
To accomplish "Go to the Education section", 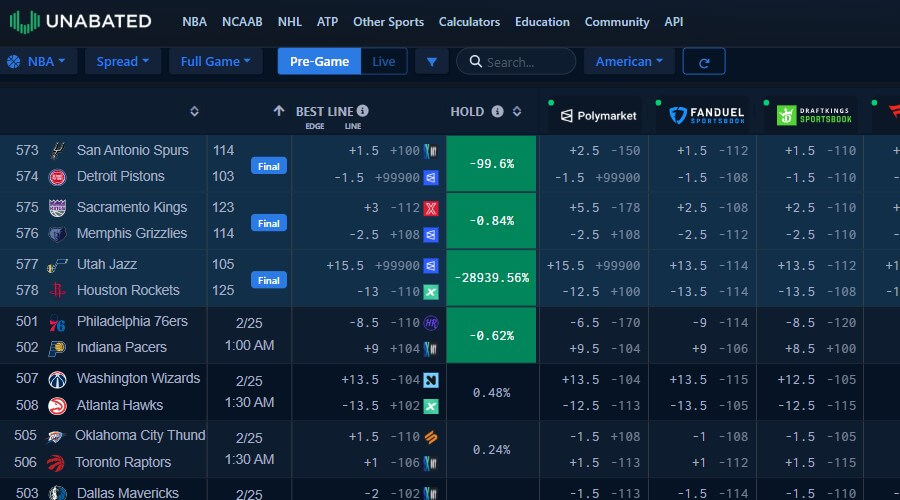I will (x=542, y=22).
